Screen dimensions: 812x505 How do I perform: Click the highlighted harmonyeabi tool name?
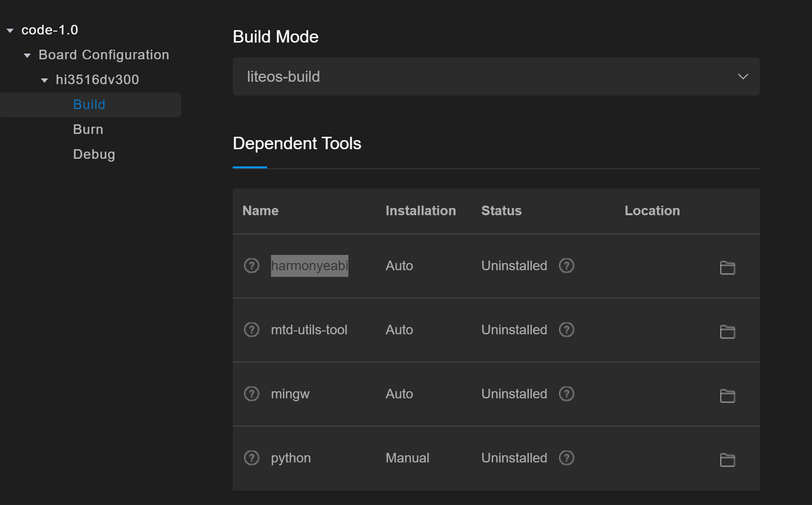(309, 266)
